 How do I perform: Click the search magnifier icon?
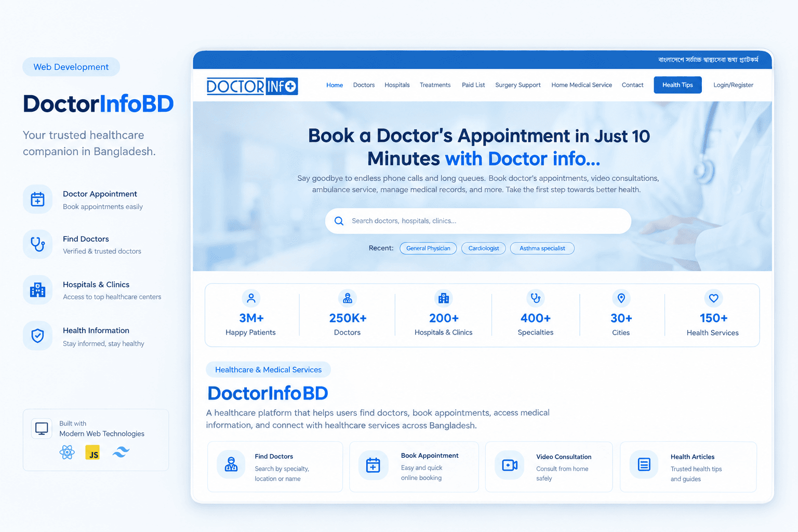(339, 221)
